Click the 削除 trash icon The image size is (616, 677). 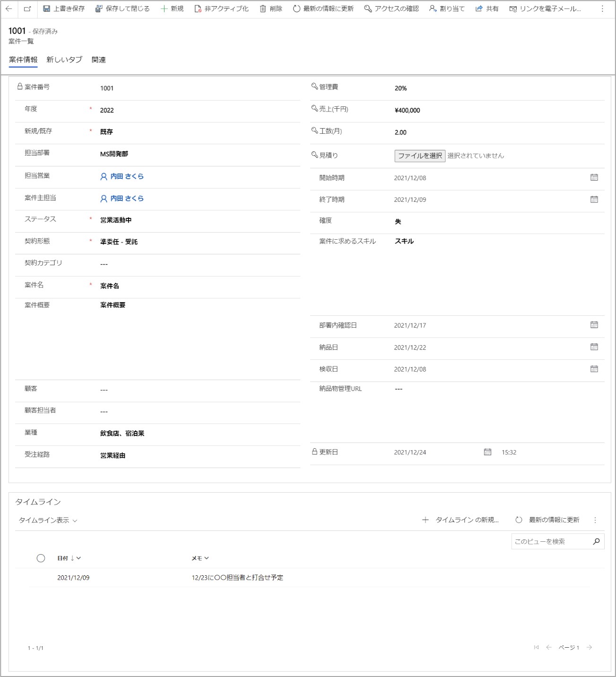point(263,9)
